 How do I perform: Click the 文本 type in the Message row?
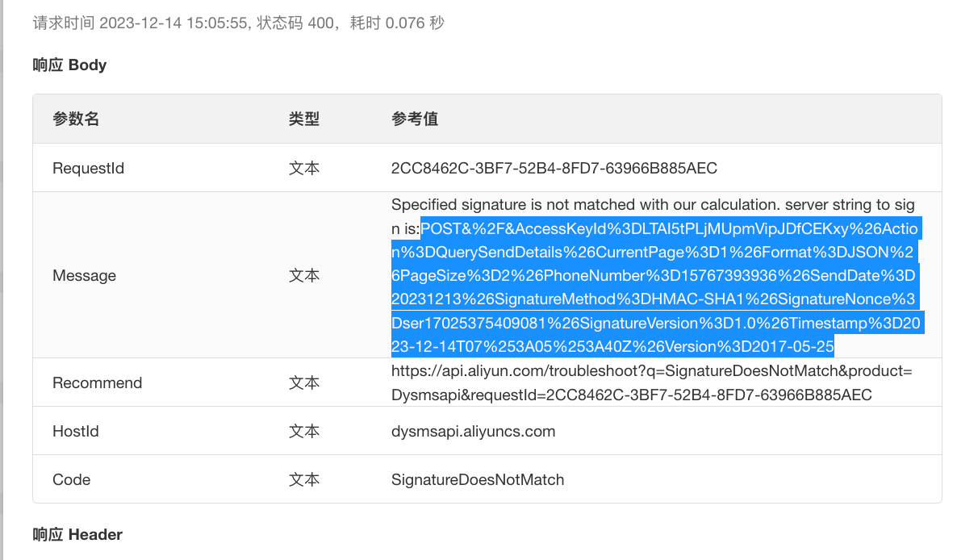(x=304, y=276)
